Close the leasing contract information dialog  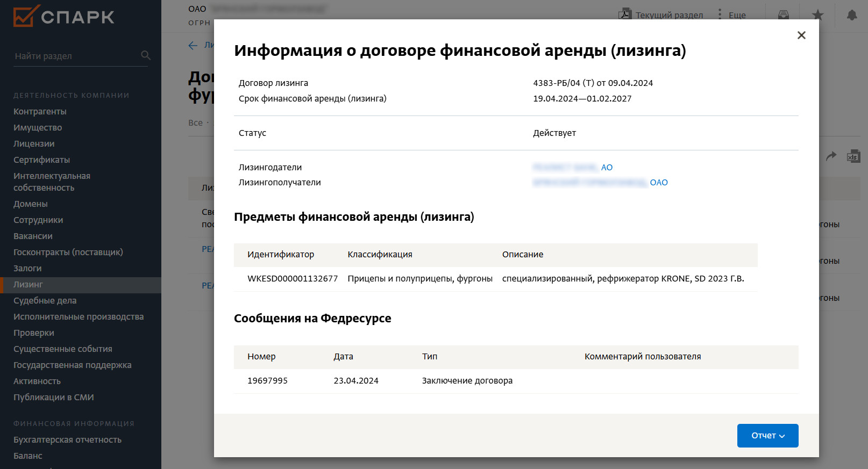click(x=801, y=35)
